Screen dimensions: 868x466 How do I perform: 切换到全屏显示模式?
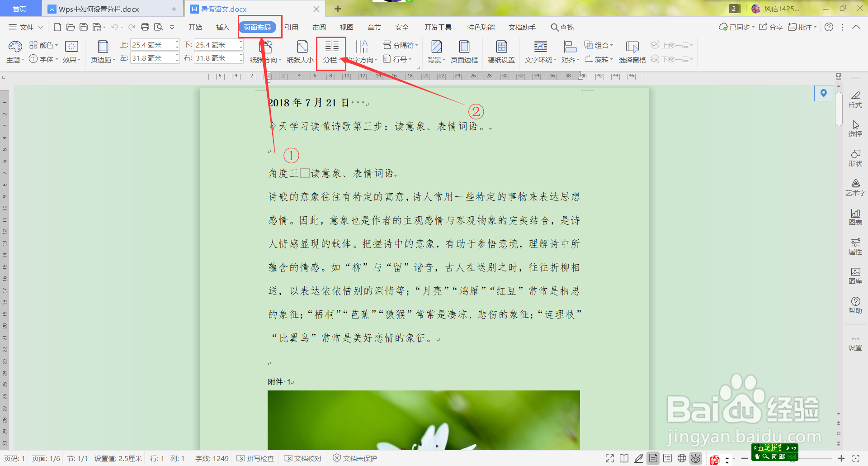(609, 458)
